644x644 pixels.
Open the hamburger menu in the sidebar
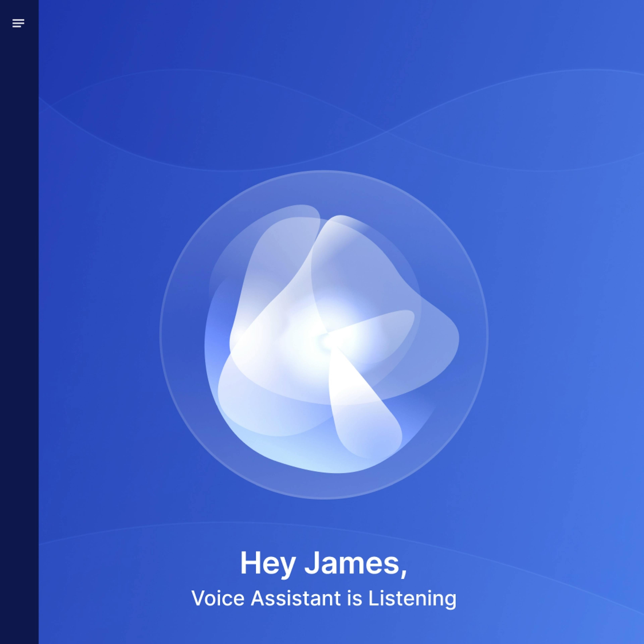[x=18, y=23]
